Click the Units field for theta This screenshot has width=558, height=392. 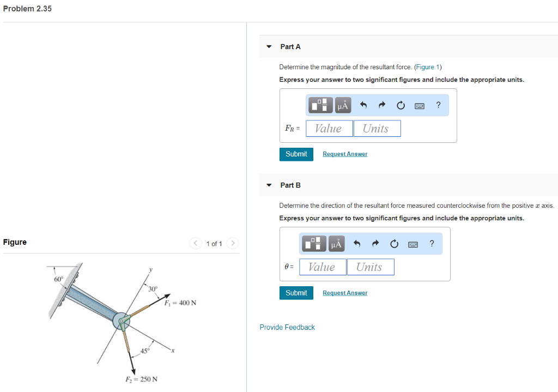click(x=371, y=267)
